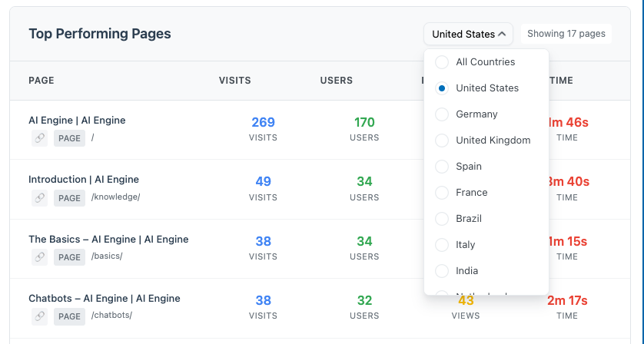
Task: Click PAGE badge in the /knowledge/ row
Action: (69, 198)
